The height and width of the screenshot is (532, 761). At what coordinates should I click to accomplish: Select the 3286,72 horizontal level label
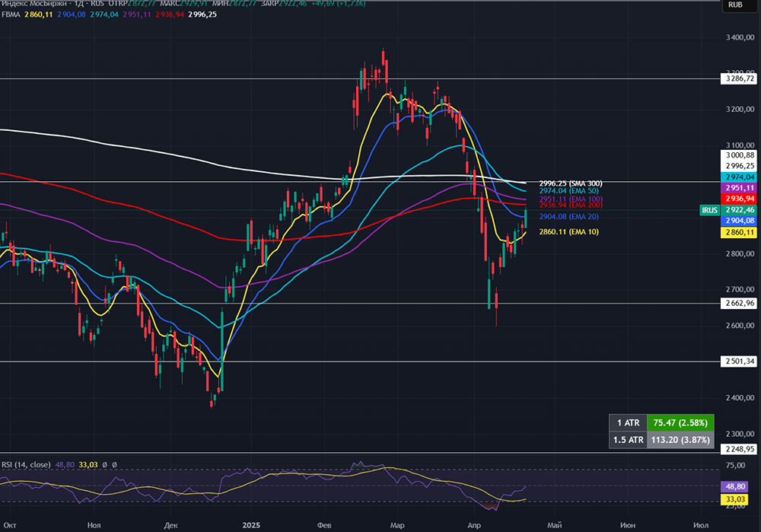click(739, 78)
